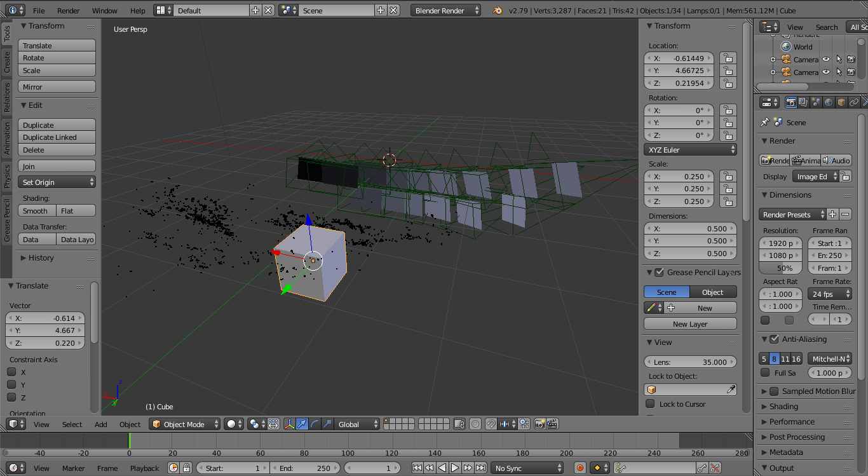Enable Lock to Cursor checkbox
Viewport: 868px width, 476px height.
[x=650, y=404]
